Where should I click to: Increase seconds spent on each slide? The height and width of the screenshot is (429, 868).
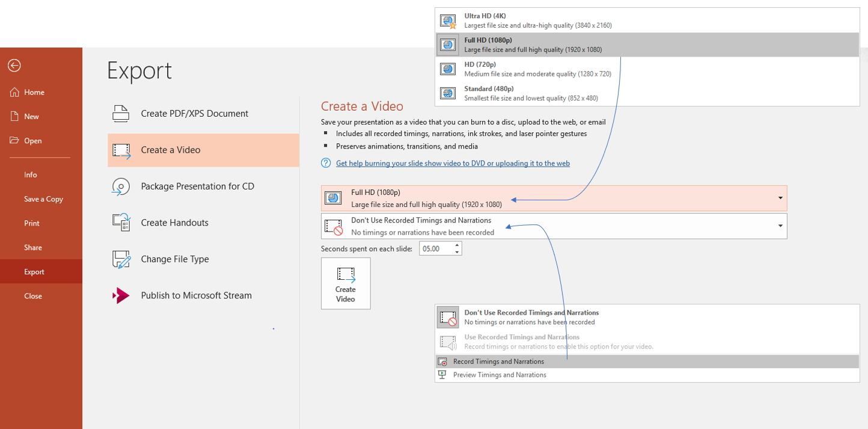click(x=457, y=245)
